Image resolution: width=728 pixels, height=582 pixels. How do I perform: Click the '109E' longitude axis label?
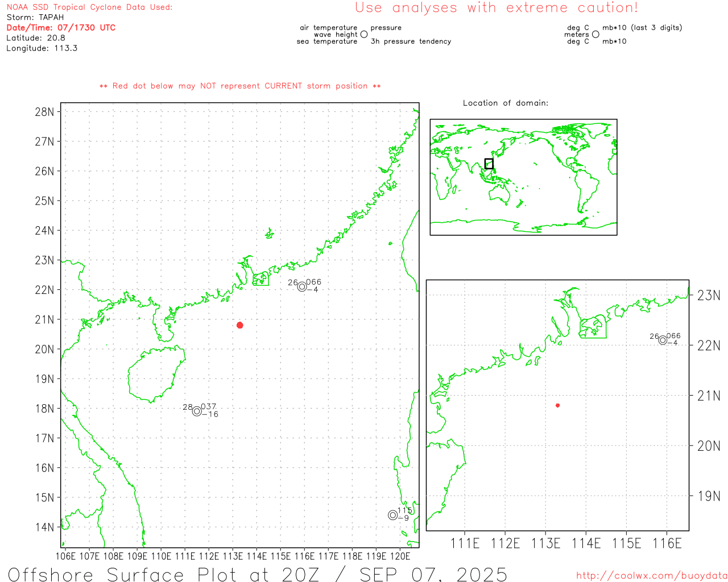click(138, 556)
